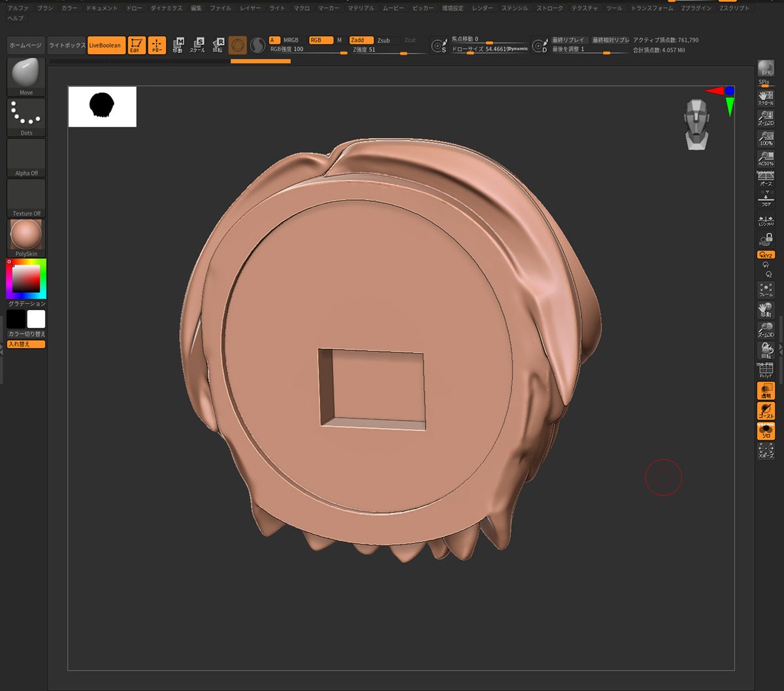Toggle the A button left of MRGB
784x691 pixels.
pyautogui.click(x=274, y=41)
